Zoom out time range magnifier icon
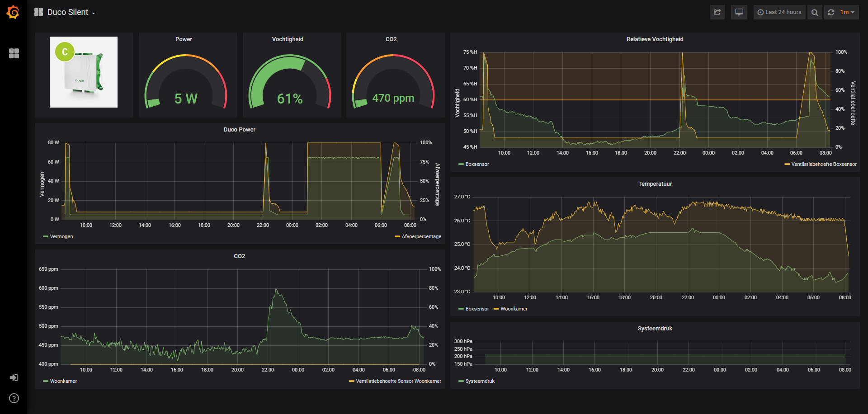Image resolution: width=868 pixels, height=414 pixels. point(815,12)
